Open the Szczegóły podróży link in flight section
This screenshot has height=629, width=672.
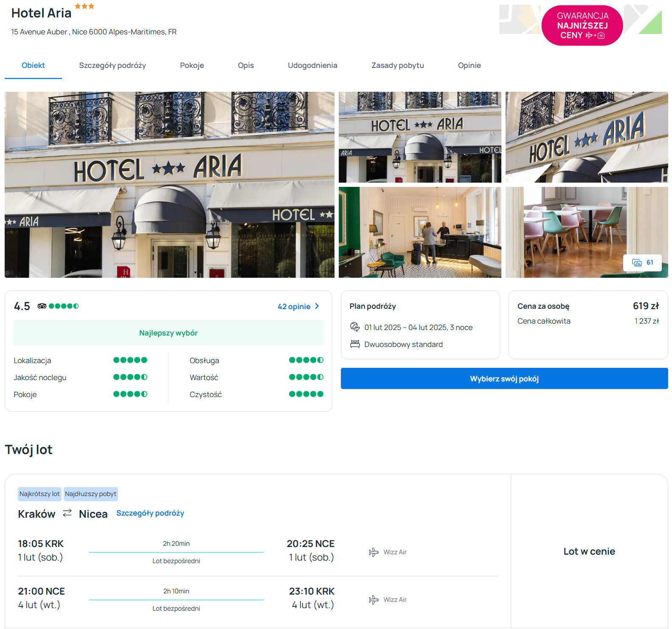coord(150,513)
